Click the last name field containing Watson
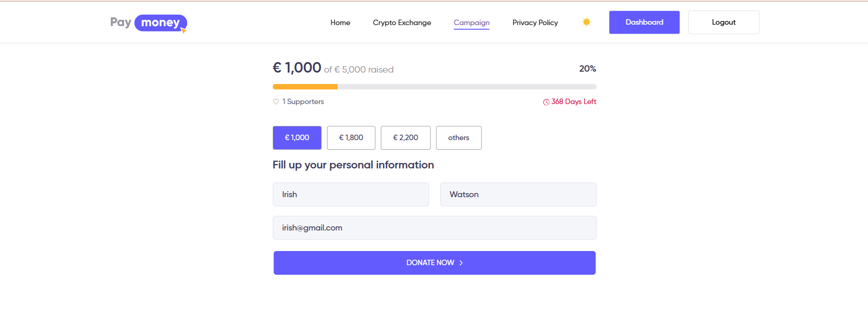The width and height of the screenshot is (868, 314). (518, 194)
